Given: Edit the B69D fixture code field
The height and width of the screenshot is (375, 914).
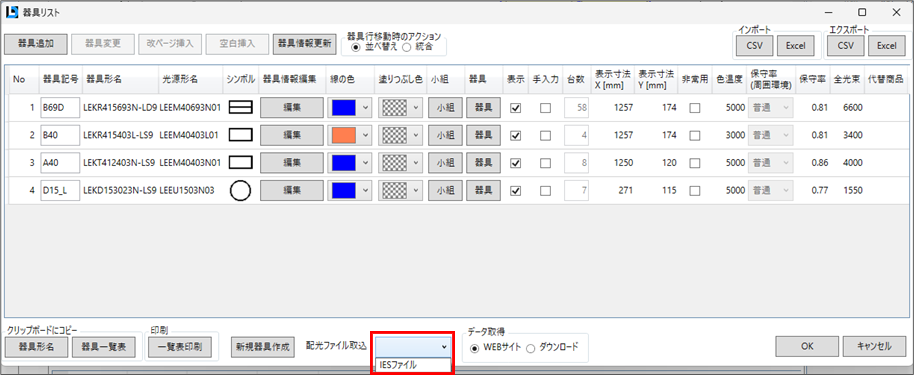Looking at the screenshot, I should (60, 107).
